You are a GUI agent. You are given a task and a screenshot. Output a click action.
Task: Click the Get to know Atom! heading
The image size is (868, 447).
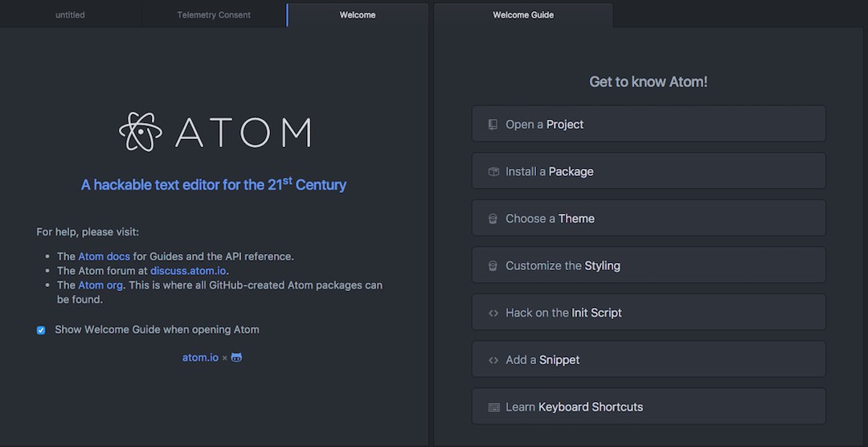[x=649, y=82]
